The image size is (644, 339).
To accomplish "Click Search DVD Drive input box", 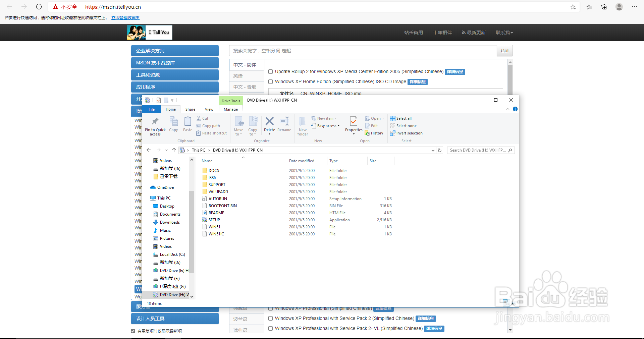I will pos(481,150).
